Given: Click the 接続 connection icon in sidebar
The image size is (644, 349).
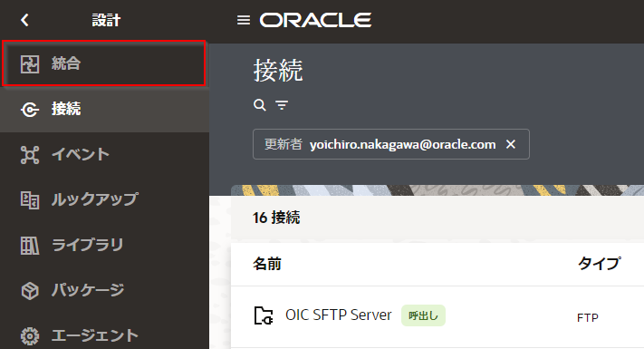Looking at the screenshot, I should (30, 110).
